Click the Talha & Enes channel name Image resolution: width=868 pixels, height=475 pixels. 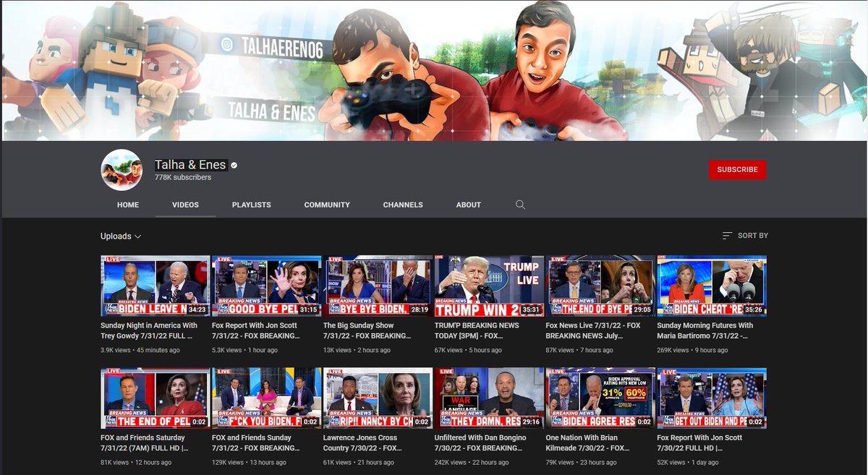pos(191,165)
